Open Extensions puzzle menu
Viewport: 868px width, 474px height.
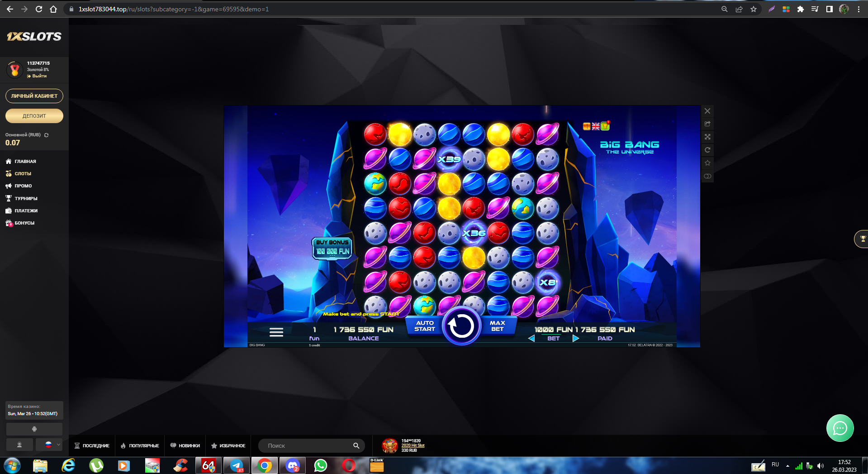pos(800,9)
